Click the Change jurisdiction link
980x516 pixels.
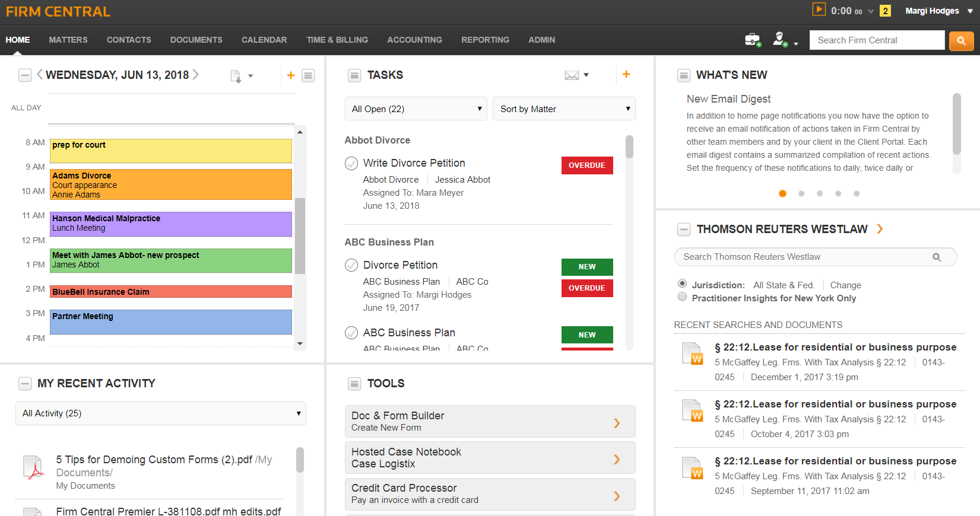click(845, 285)
